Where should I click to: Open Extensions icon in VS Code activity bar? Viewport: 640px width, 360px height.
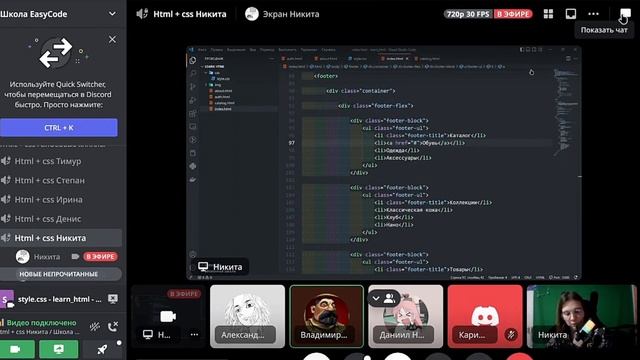[x=193, y=113]
